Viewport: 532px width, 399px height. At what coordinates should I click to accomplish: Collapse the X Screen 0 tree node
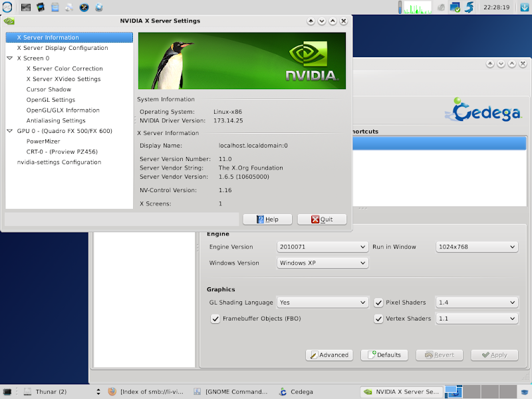(x=9, y=59)
